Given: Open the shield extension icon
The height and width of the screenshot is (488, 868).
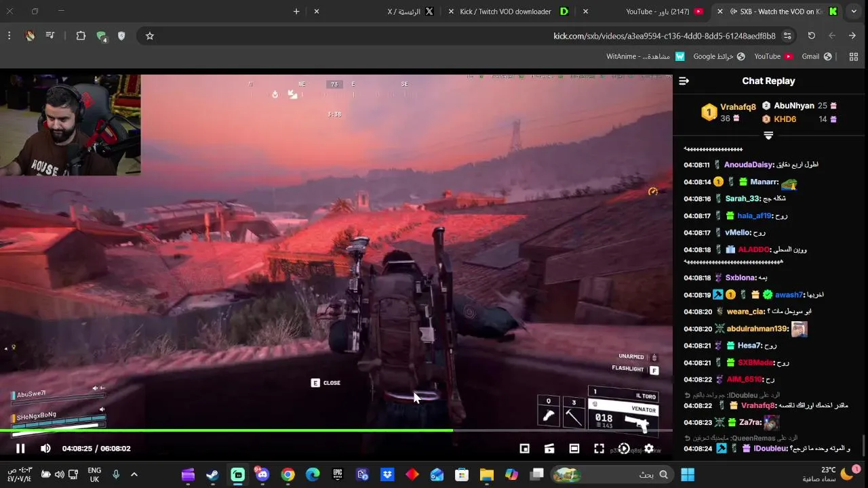Looking at the screenshot, I should [121, 36].
